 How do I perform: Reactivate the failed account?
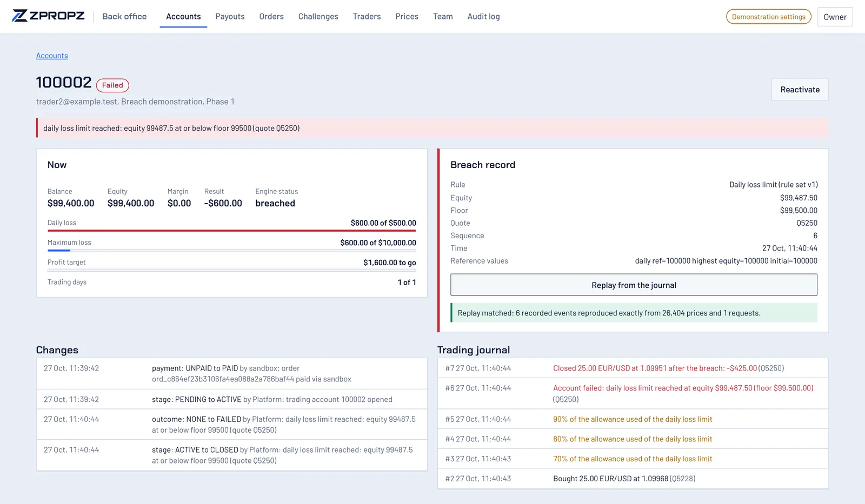[x=800, y=90]
